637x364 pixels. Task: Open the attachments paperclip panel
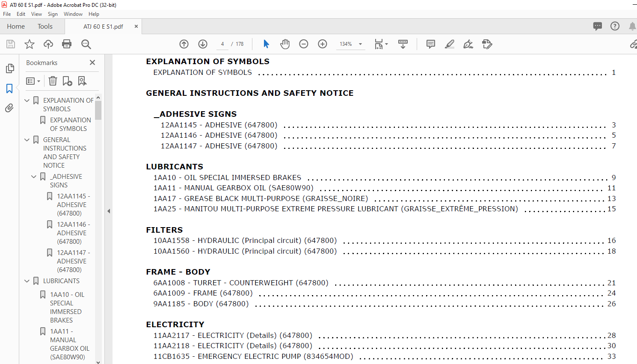pyautogui.click(x=9, y=108)
